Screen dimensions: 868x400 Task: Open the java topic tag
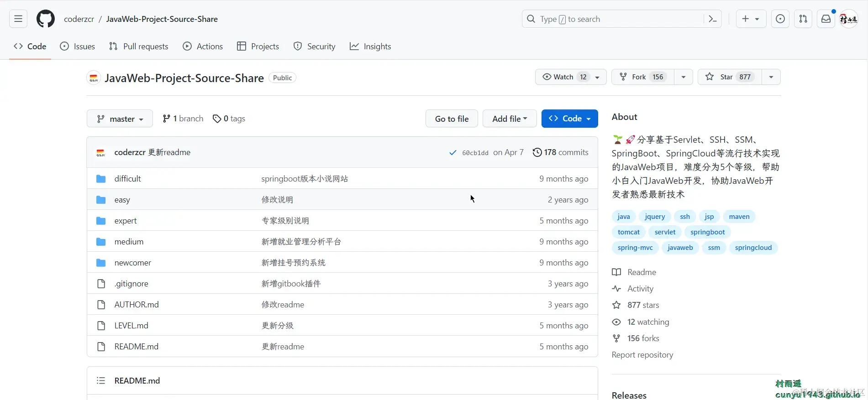tap(623, 217)
